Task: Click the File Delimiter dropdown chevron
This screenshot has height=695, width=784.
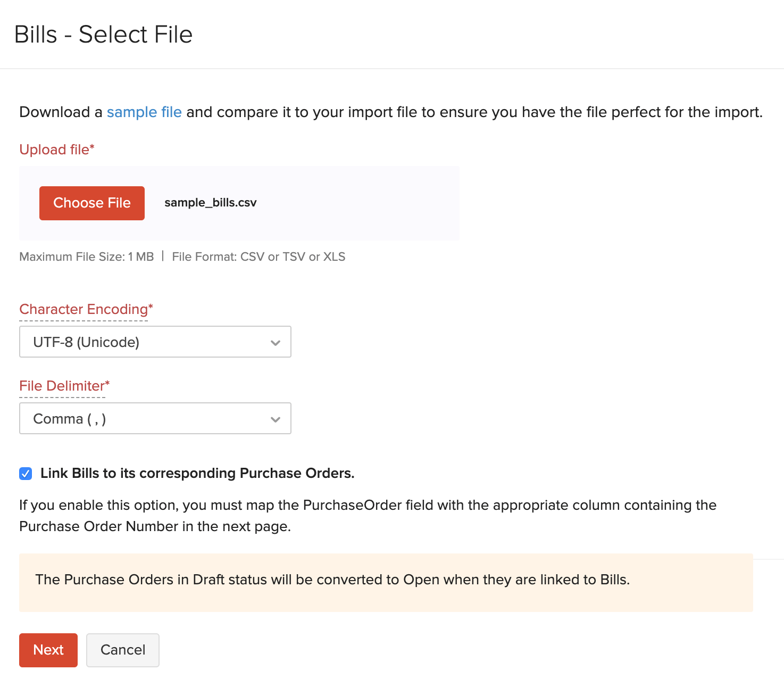Action: click(x=275, y=419)
